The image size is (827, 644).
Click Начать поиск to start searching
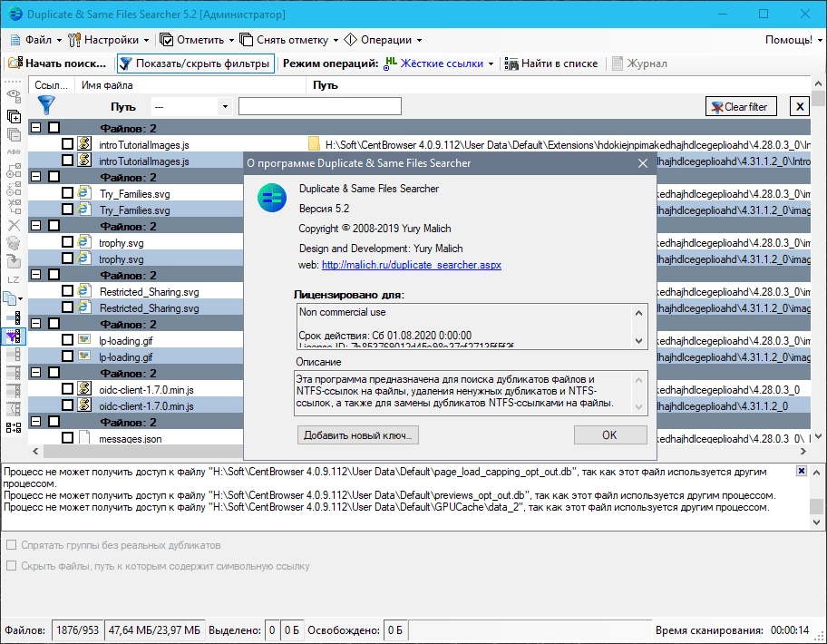[x=58, y=63]
